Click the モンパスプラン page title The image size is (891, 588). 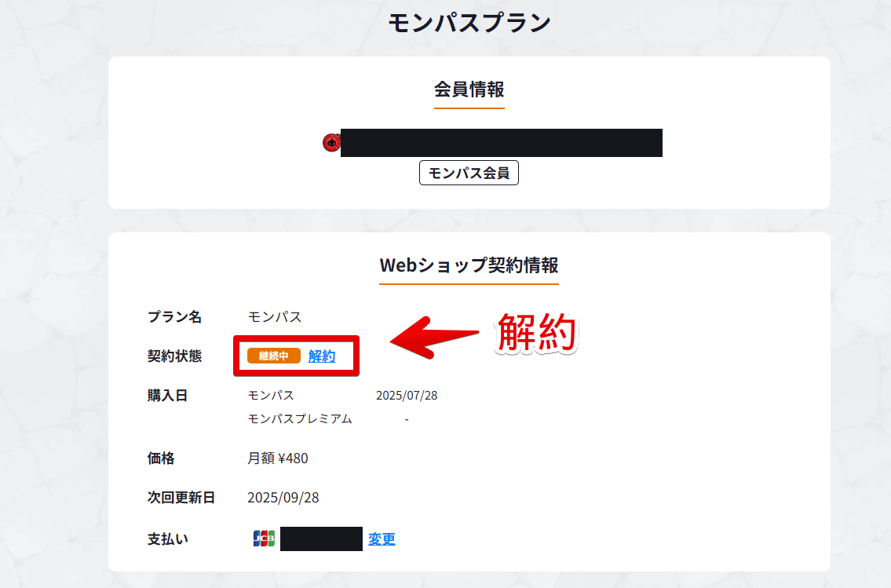click(x=469, y=24)
